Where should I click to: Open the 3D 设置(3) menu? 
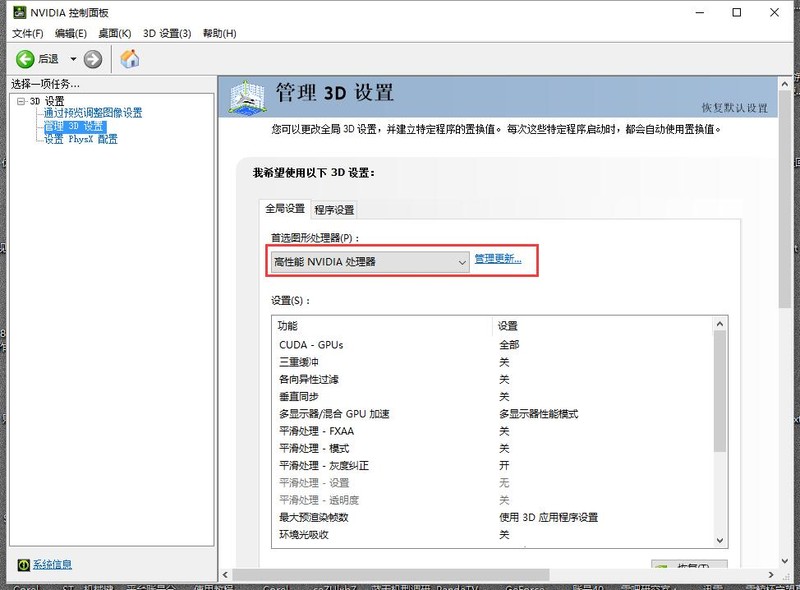click(167, 33)
